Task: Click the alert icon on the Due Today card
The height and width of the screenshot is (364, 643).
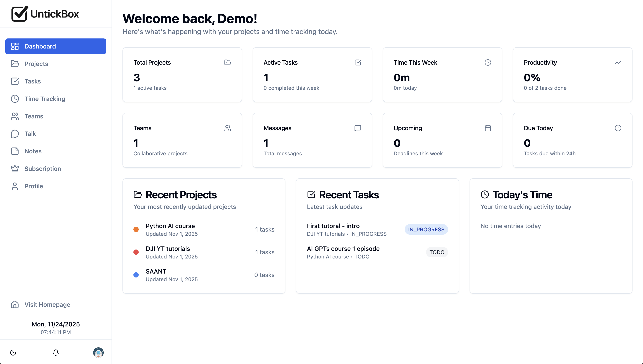Action: pyautogui.click(x=618, y=128)
